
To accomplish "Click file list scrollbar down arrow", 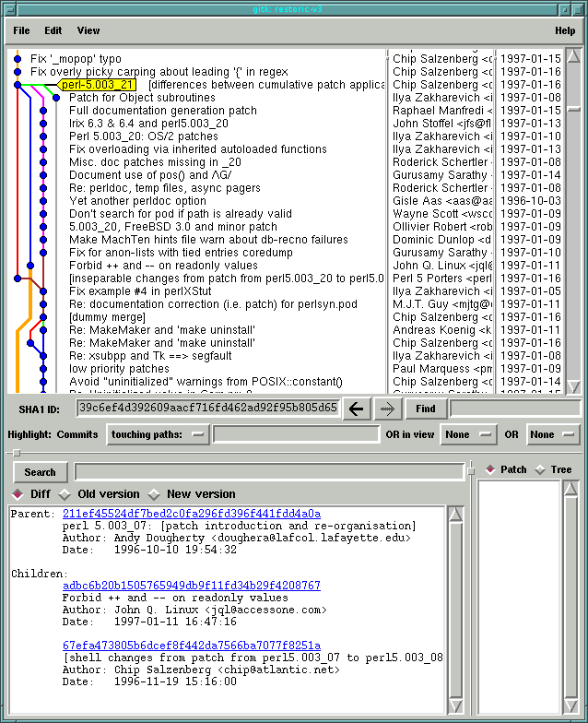I will coord(570,705).
